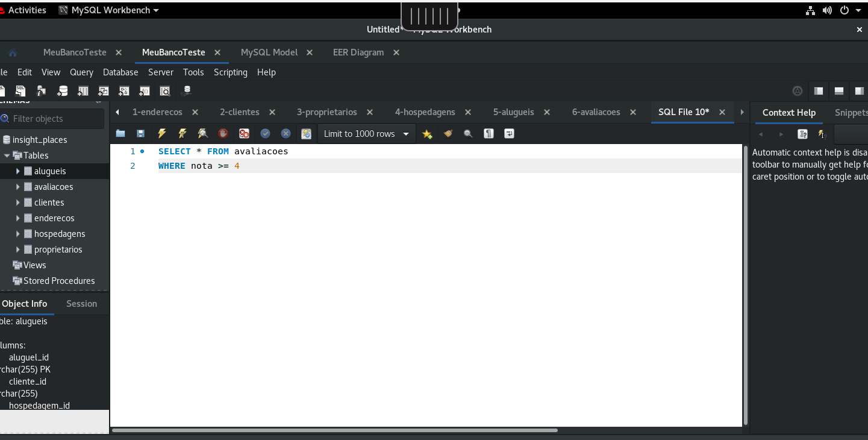Switch to the EER Diagram tab
This screenshot has height=440, width=868.
[x=358, y=52]
